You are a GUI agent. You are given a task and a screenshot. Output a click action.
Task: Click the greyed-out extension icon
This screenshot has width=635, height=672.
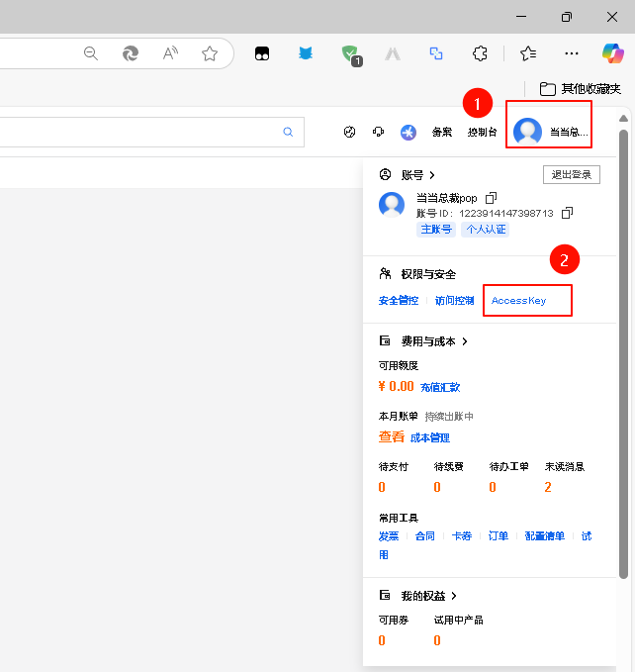(393, 53)
